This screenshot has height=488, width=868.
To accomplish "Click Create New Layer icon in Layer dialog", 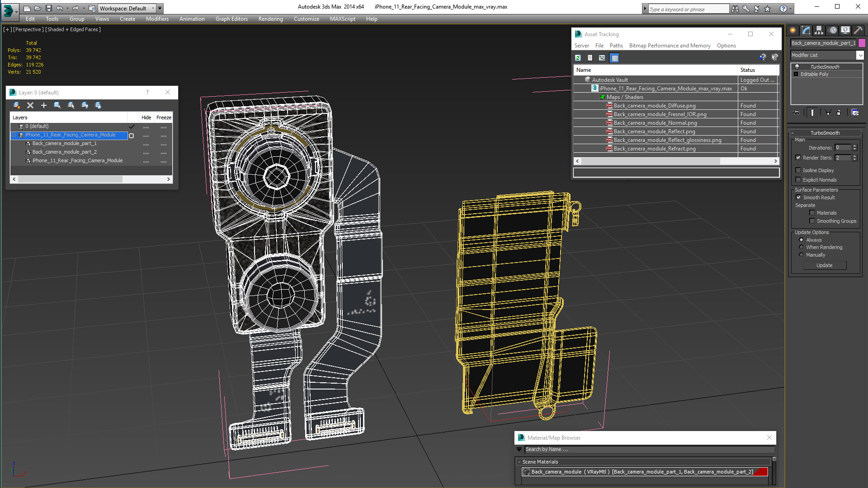I will [17, 105].
